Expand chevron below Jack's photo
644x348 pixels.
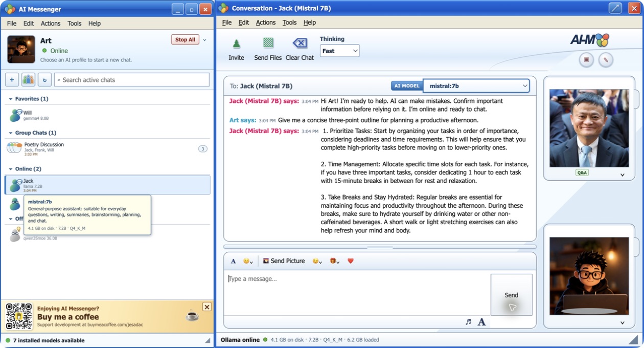pyautogui.click(x=623, y=175)
